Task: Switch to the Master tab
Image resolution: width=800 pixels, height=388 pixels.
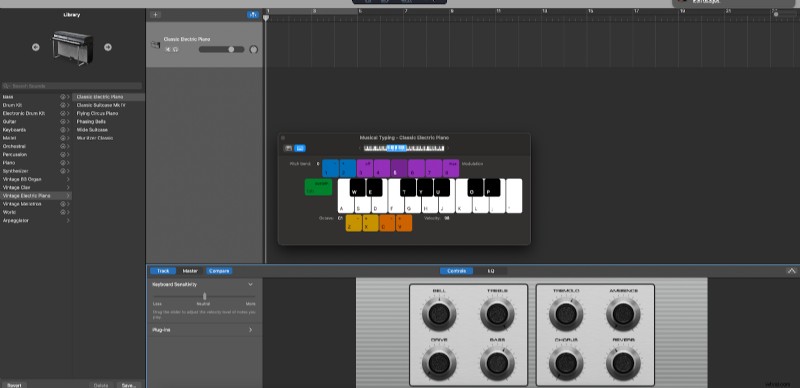Action: click(190, 271)
